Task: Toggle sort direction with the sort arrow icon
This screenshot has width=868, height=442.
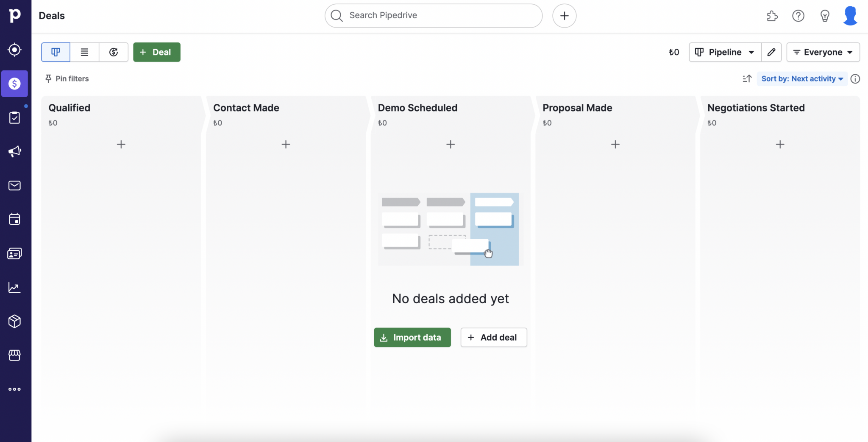Action: (x=747, y=79)
